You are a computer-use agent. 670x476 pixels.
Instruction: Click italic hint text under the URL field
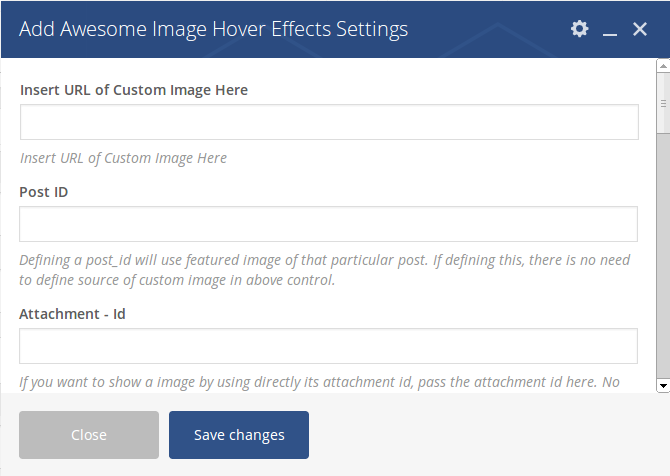123,158
